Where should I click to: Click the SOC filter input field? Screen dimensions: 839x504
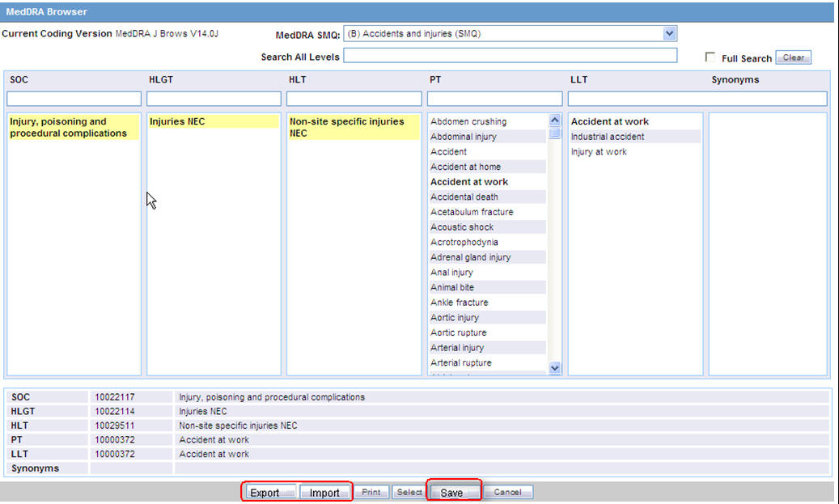[74, 99]
